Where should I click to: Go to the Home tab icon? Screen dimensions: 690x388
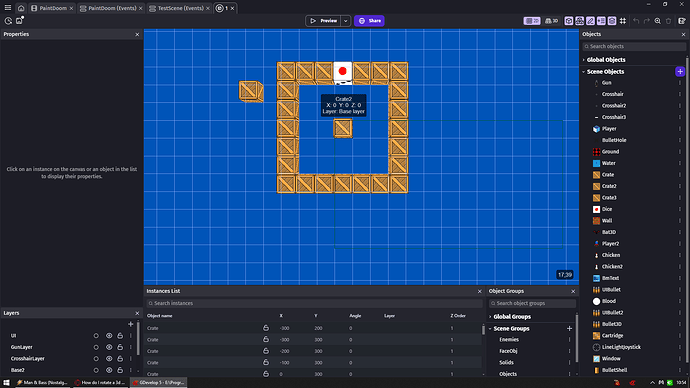point(21,8)
